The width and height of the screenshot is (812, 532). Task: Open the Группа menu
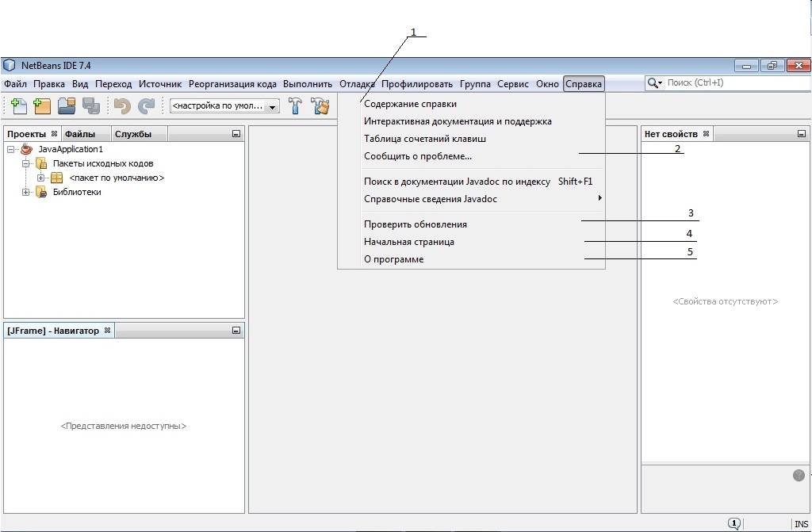click(476, 84)
